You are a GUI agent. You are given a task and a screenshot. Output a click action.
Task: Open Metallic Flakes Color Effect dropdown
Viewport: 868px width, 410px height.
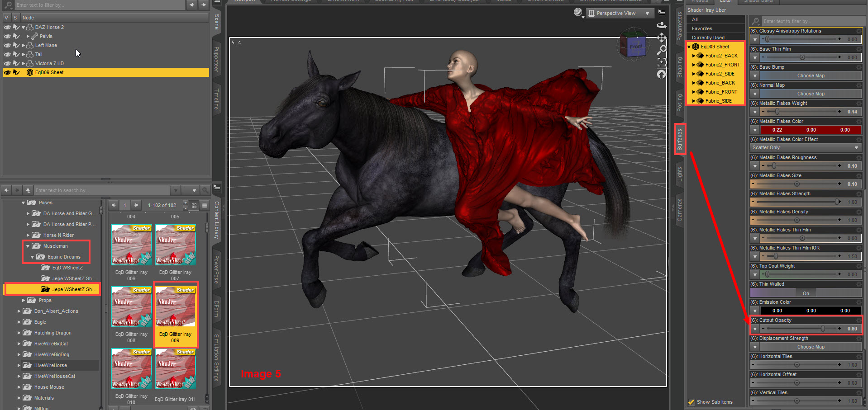(x=806, y=147)
